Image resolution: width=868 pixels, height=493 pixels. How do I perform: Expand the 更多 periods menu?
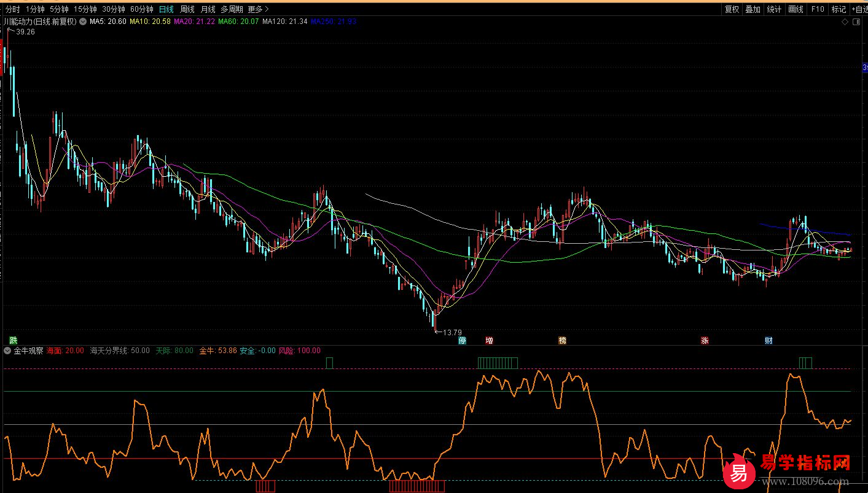(x=258, y=9)
